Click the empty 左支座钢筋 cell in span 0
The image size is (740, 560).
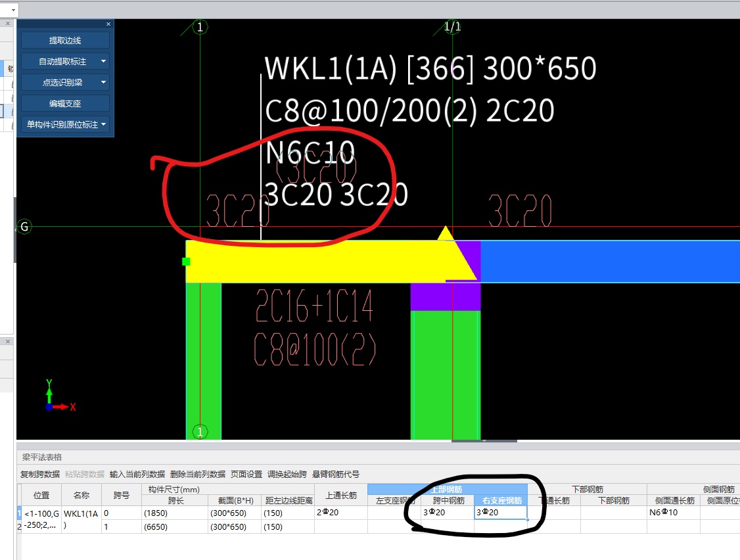(394, 513)
